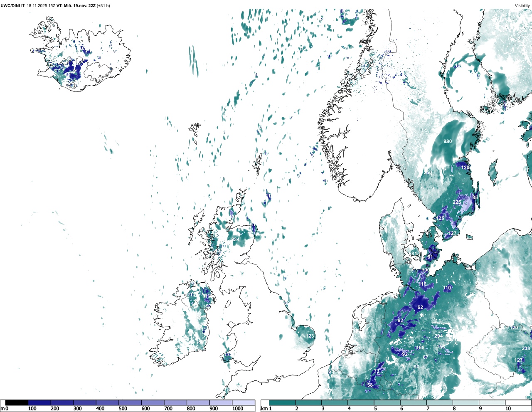The image size is (532, 412).
Task: Click the 4–5 km legend swatch
Action: pos(361,402)
